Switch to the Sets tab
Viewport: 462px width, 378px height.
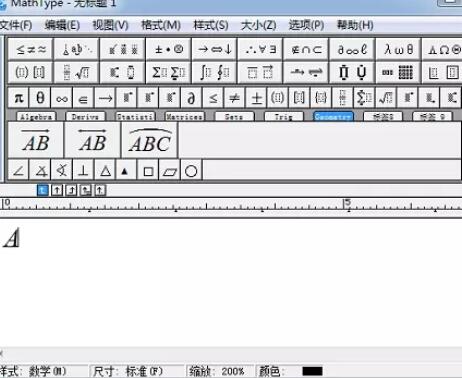coord(234,116)
